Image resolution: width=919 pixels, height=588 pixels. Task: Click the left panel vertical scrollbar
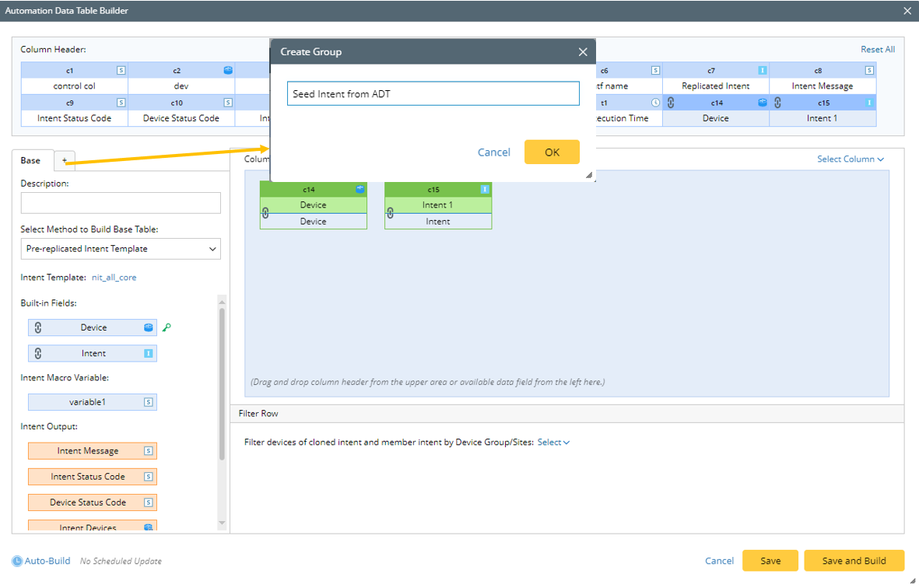coord(222,384)
